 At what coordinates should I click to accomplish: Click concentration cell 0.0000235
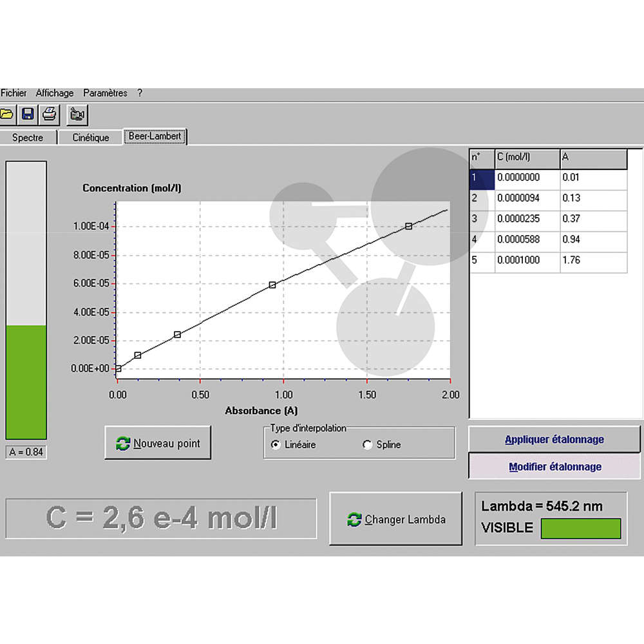click(527, 221)
